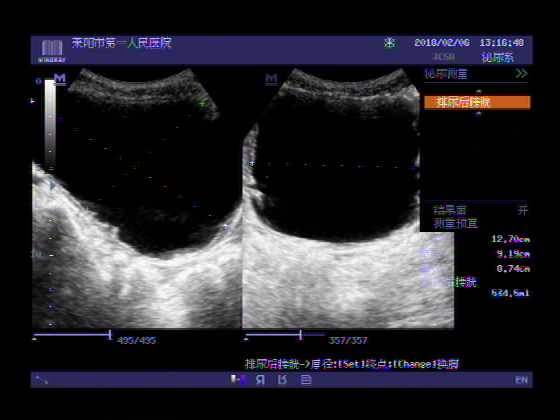
Task: Toggle the EN input language indicator
Action: (x=521, y=380)
